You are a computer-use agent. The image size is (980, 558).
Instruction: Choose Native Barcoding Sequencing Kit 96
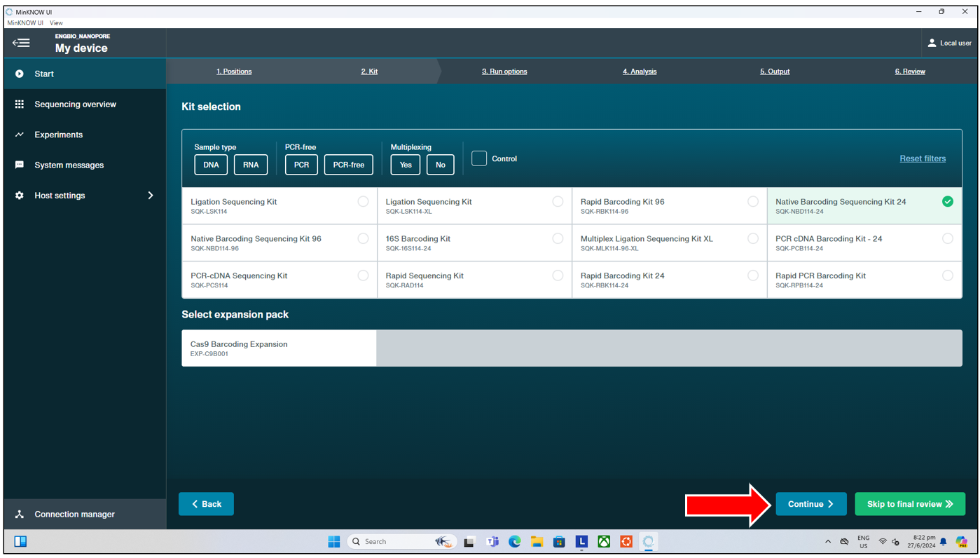279,243
